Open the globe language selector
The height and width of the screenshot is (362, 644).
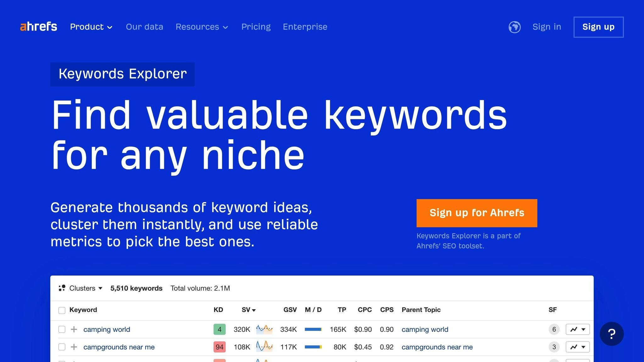click(514, 27)
